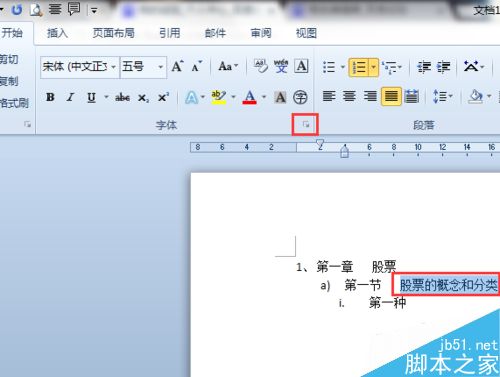Open underline style dropdown arrow
The image size is (500, 377).
[106, 97]
